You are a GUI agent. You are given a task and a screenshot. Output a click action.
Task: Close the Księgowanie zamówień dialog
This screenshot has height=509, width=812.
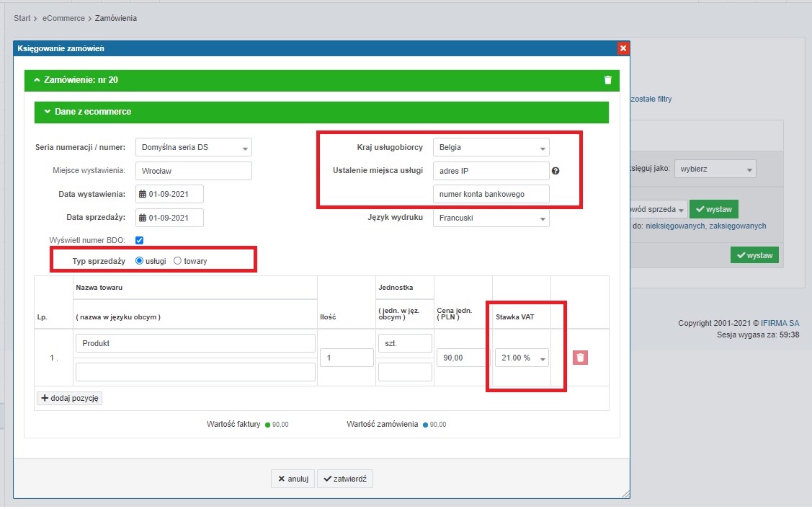pyautogui.click(x=623, y=48)
